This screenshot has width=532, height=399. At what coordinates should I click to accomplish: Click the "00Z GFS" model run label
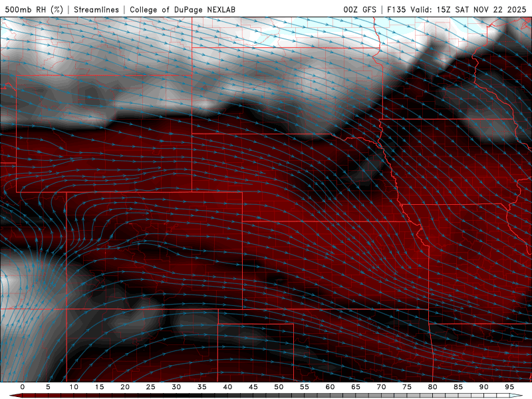(x=360, y=9)
